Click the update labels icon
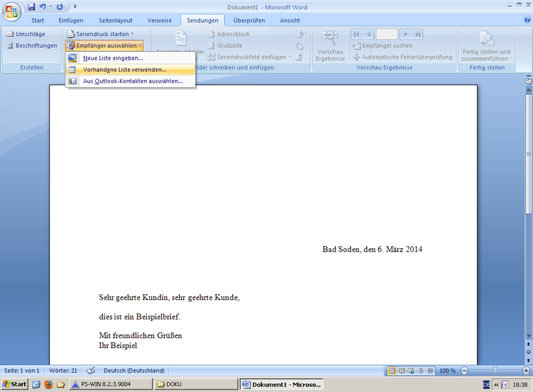 [x=298, y=57]
